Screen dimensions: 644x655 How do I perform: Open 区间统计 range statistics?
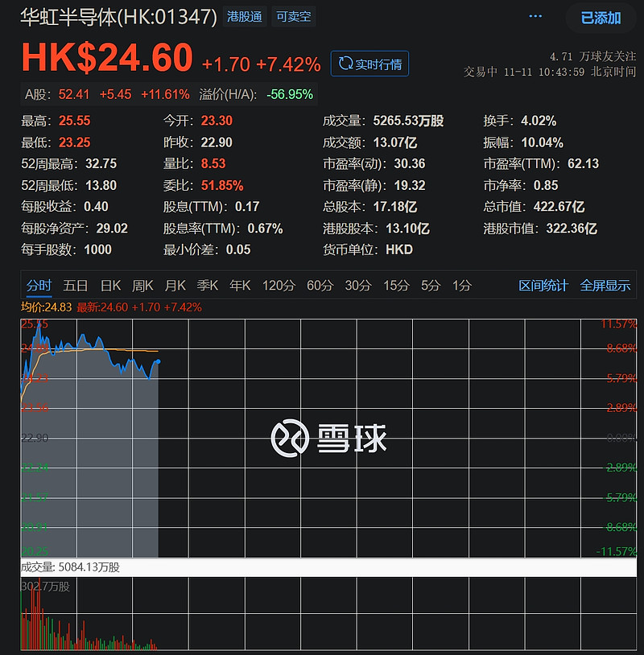(543, 286)
